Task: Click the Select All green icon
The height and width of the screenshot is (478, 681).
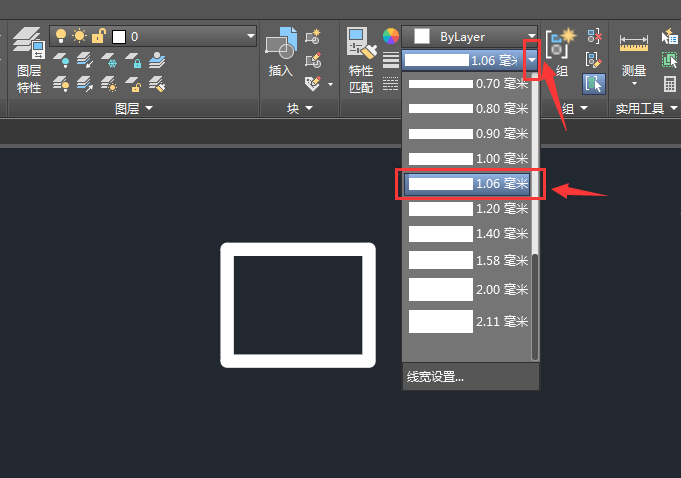Action: (x=669, y=60)
